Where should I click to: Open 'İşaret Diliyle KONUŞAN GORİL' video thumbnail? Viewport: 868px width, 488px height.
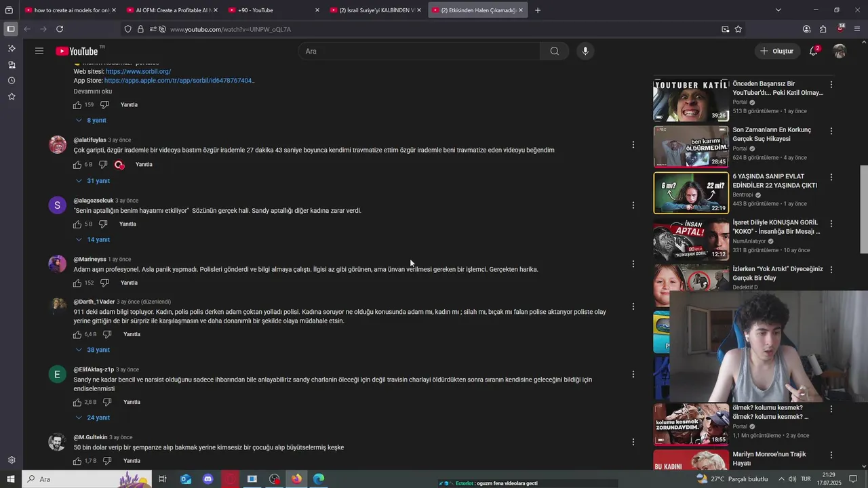click(x=691, y=239)
